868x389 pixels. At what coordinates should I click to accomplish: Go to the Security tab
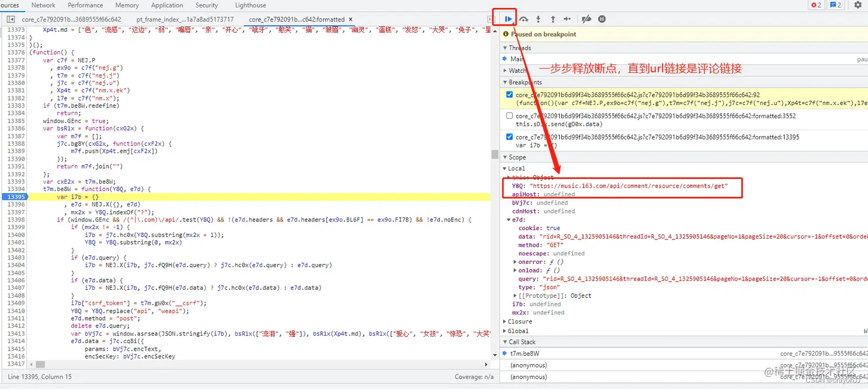click(207, 5)
